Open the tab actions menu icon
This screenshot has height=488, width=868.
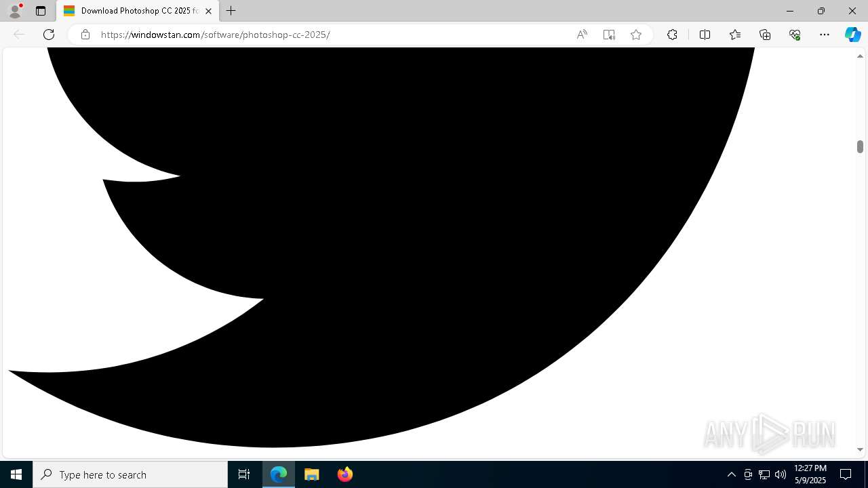[41, 11]
